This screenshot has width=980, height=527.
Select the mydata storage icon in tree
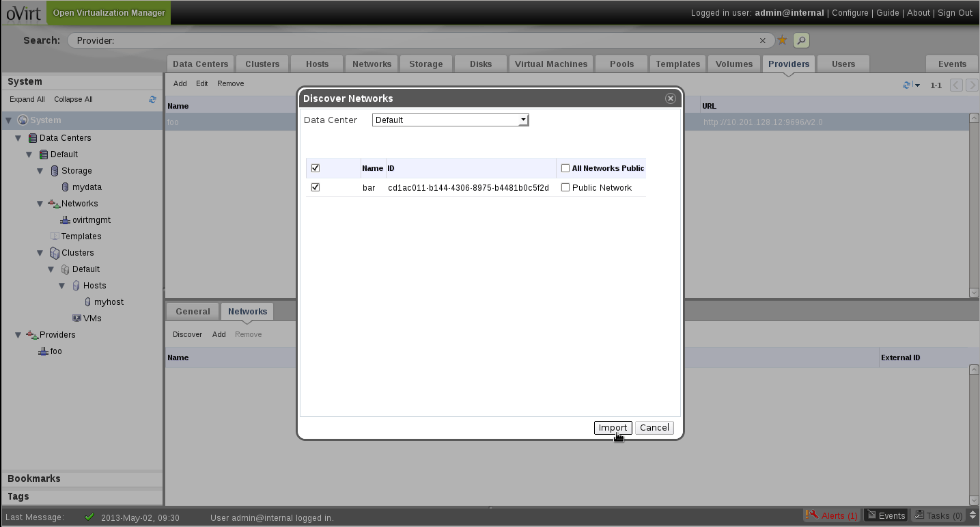(65, 187)
